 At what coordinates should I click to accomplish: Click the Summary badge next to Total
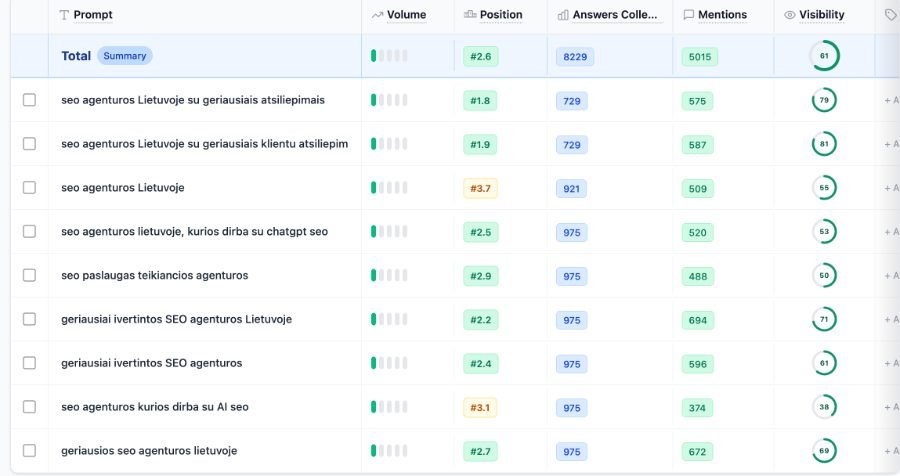click(x=125, y=56)
